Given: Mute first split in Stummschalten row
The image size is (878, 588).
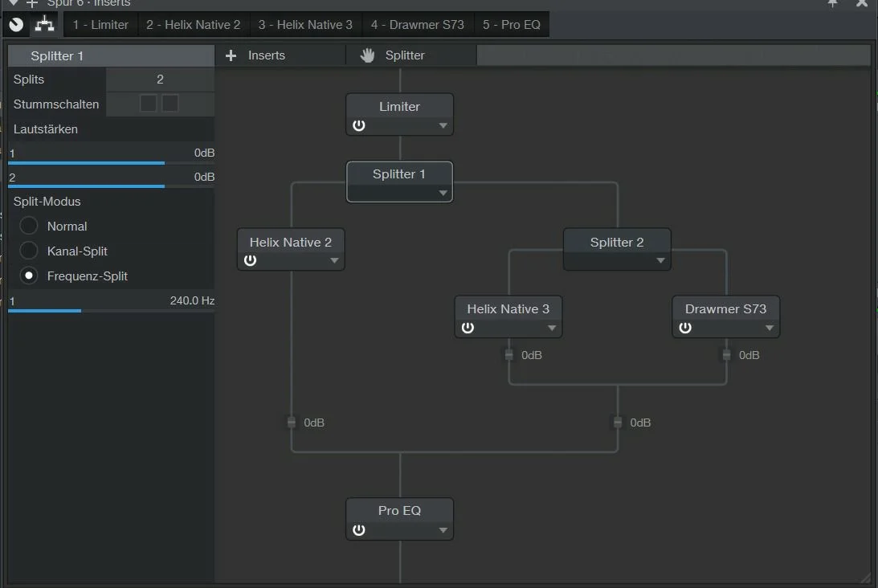Looking at the screenshot, I should click(x=149, y=104).
